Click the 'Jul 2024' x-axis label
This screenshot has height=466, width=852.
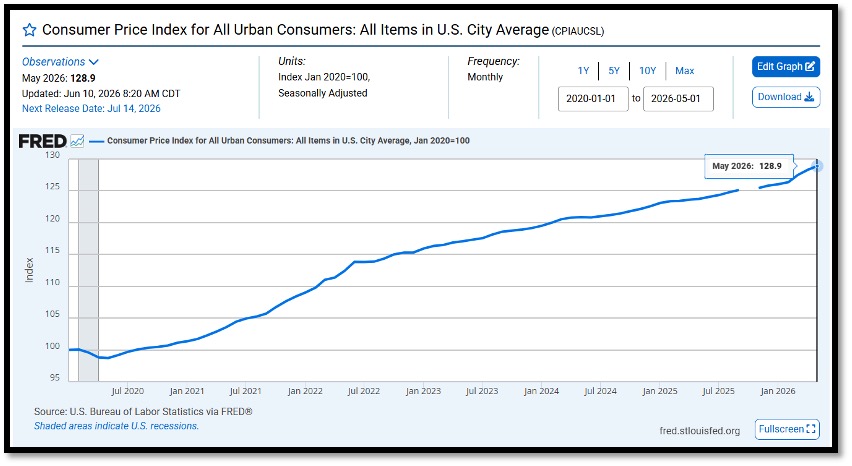[600, 391]
